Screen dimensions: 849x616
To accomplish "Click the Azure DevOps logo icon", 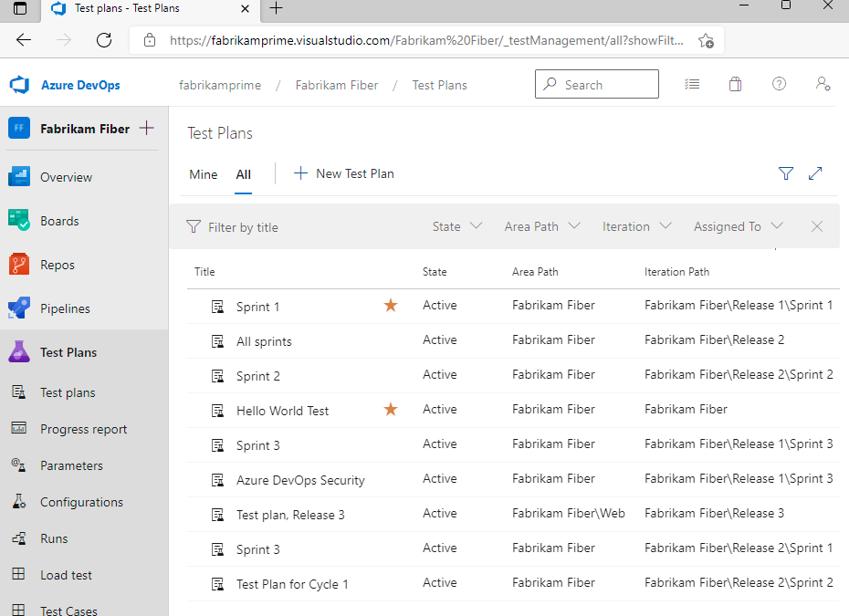I will [19, 85].
